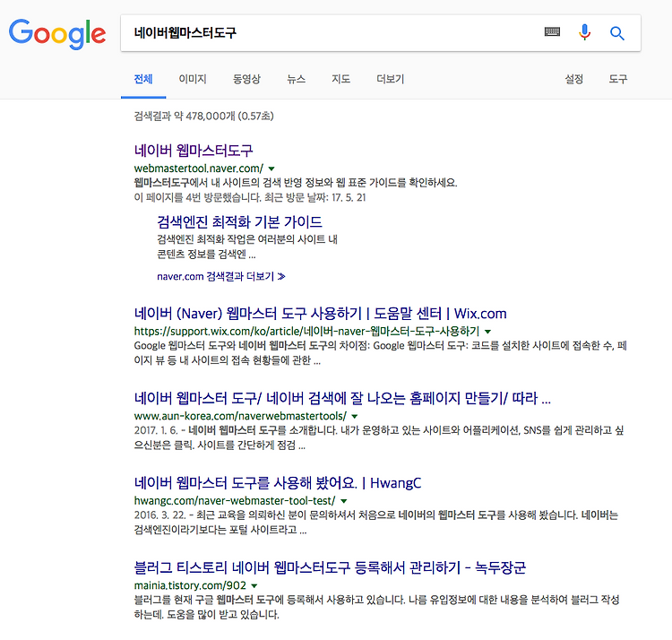Expand dropdown arrow next to hwangc.com URL
Screen dimensions: 672x640
[344, 501]
